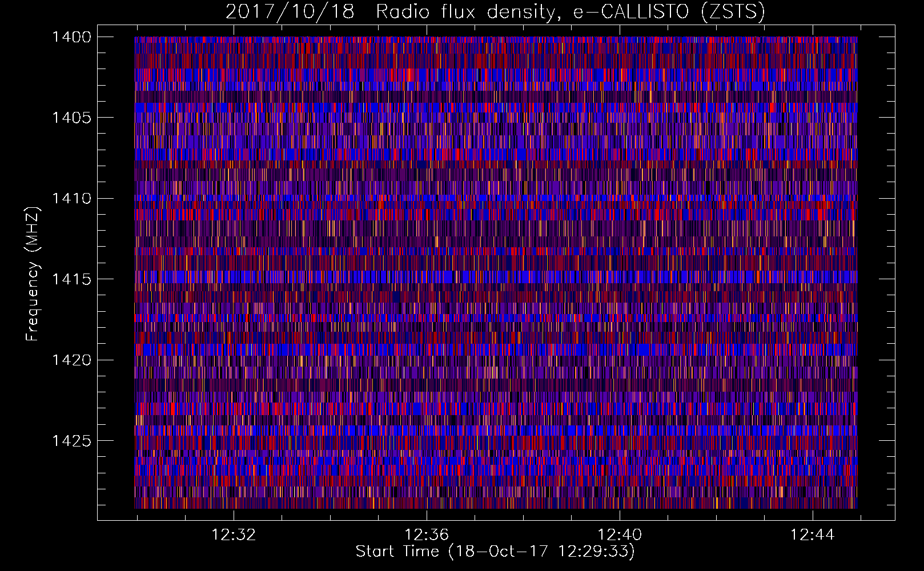Click the "Frequency (MHZ)" axis title
Viewport: 924px width, 571px height.
[x=34, y=274]
